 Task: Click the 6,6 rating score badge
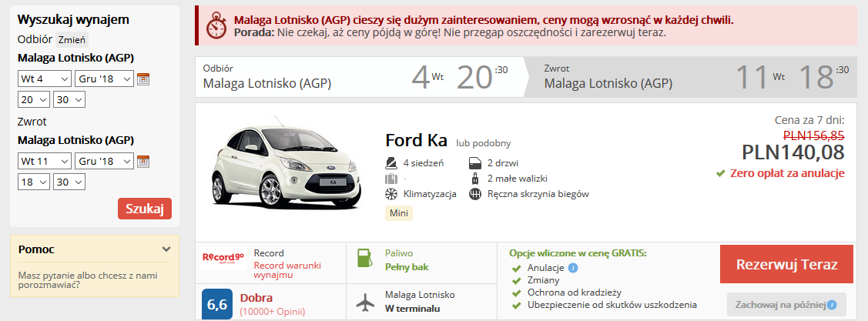[216, 304]
